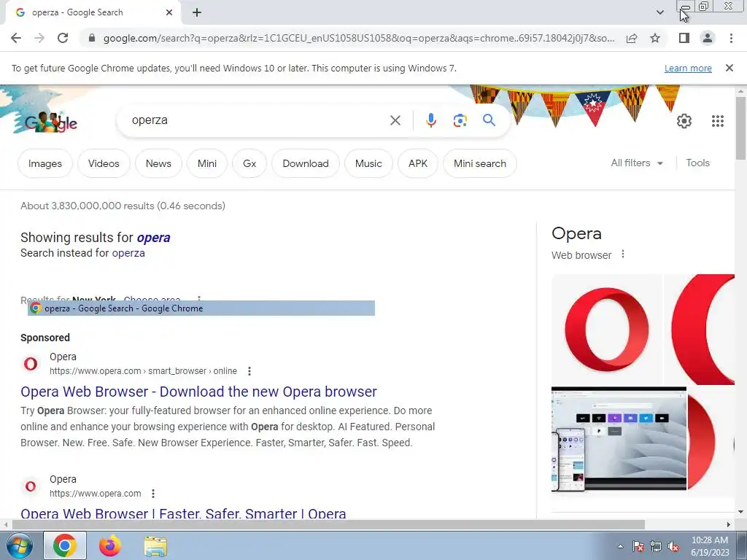The image size is (747, 560).
Task: Go back to the previous page
Action: tap(16, 38)
